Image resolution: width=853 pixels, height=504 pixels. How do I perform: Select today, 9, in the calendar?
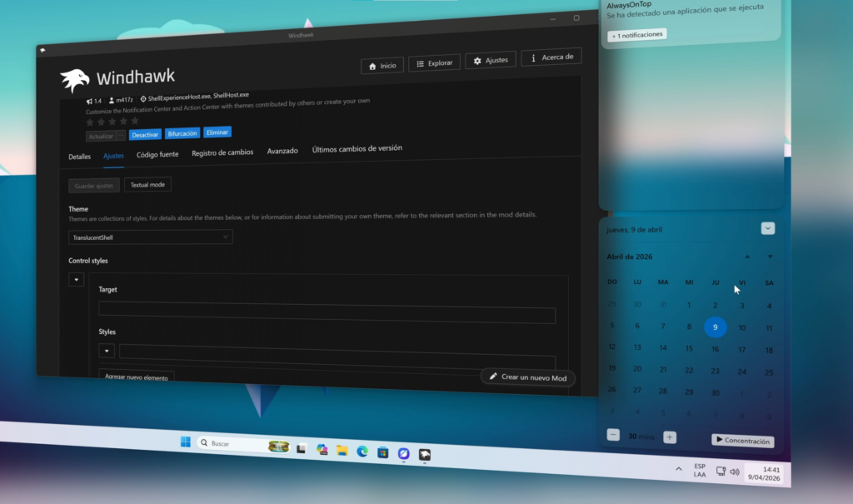[715, 327]
